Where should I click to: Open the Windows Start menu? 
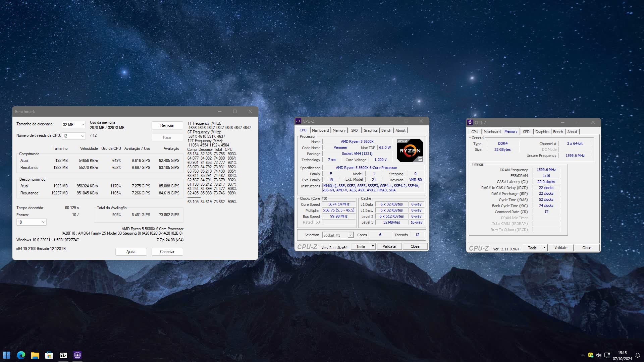pos(7,355)
